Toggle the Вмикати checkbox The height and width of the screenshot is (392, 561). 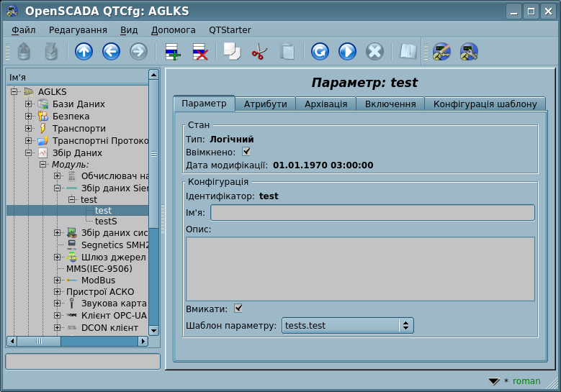pyautogui.click(x=238, y=309)
